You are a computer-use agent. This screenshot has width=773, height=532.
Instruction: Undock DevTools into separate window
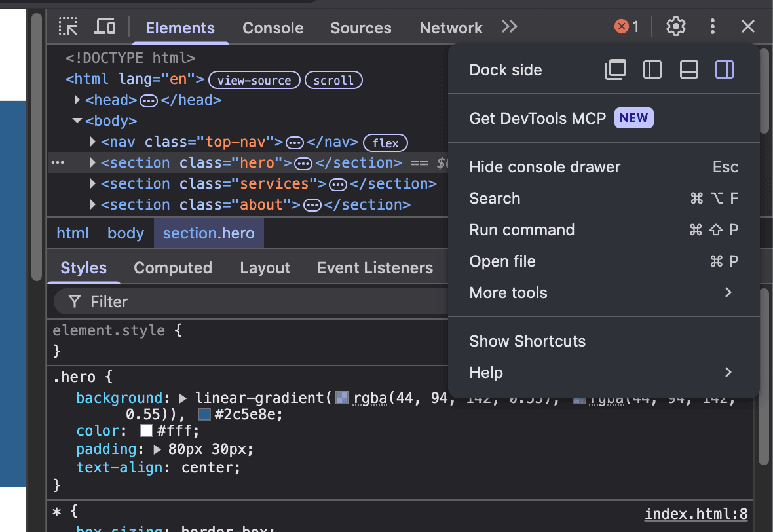[616, 69]
